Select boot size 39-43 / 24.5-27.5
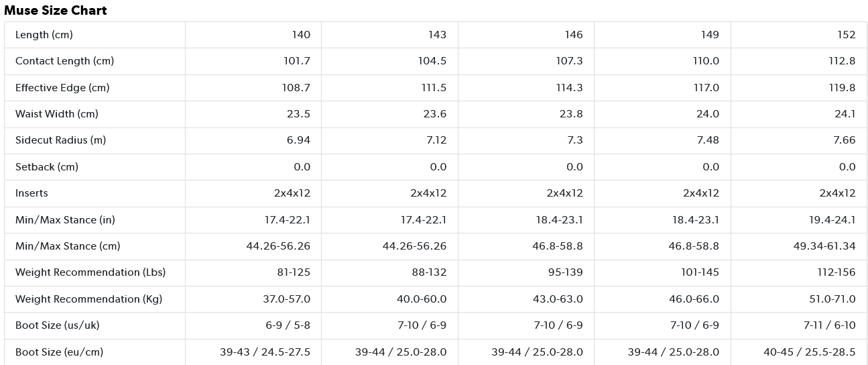The width and height of the screenshot is (868, 365). pyautogui.click(x=265, y=352)
